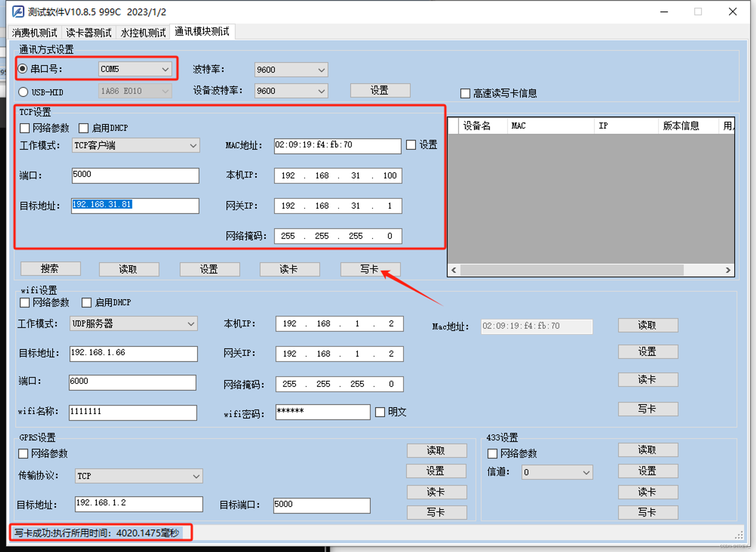Click the wifi名称 field 1111111

click(x=133, y=413)
